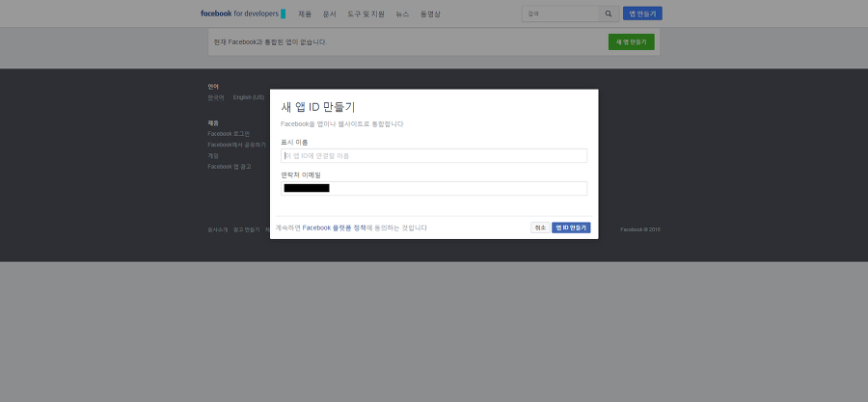Open the 뉴스 menu item
Viewport: 868px width, 402px height.
[402, 13]
